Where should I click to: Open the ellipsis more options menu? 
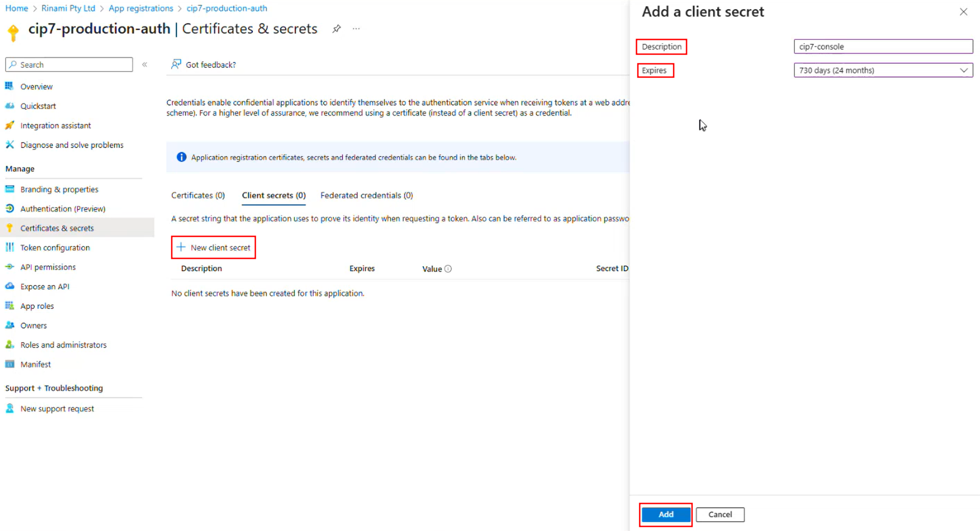click(x=356, y=29)
